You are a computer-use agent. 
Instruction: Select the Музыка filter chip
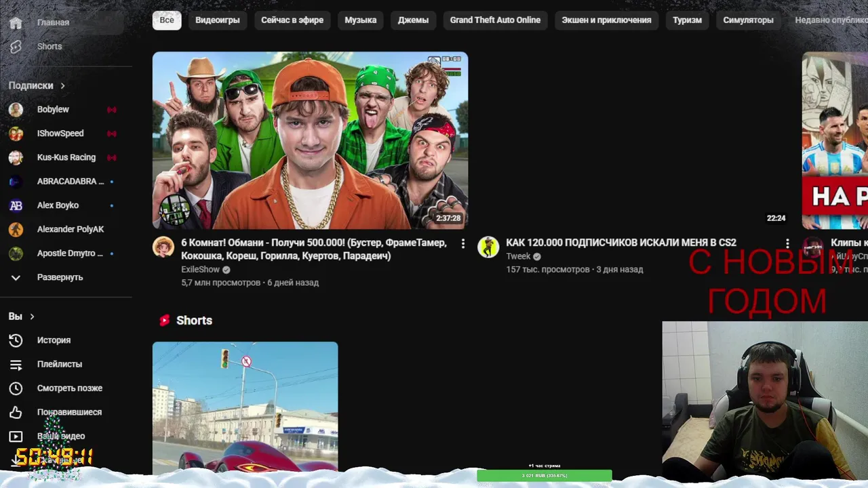pyautogui.click(x=361, y=20)
